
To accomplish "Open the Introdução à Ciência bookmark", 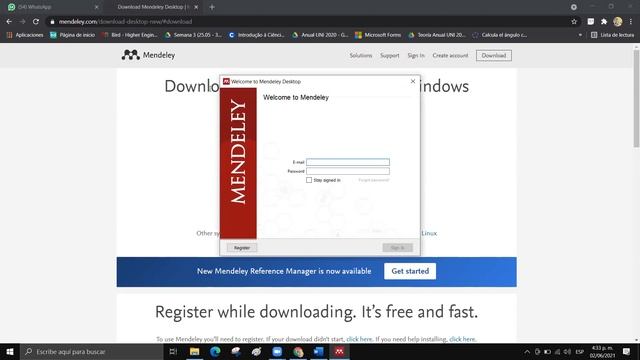I will point(256,35).
